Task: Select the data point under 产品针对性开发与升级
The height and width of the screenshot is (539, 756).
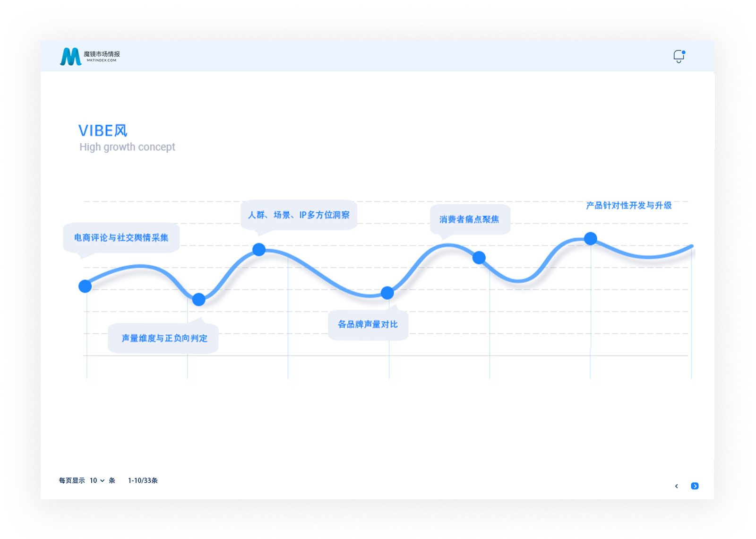Action: pos(591,239)
